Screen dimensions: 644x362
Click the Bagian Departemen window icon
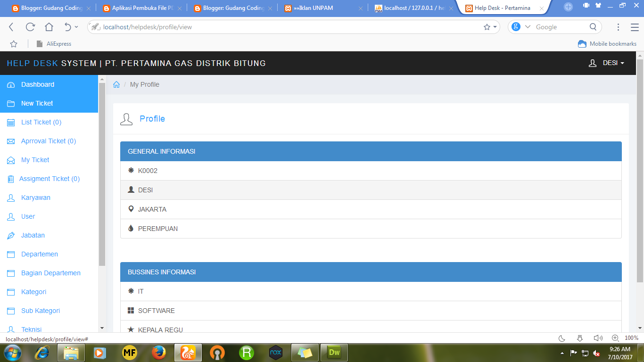tap(11, 273)
